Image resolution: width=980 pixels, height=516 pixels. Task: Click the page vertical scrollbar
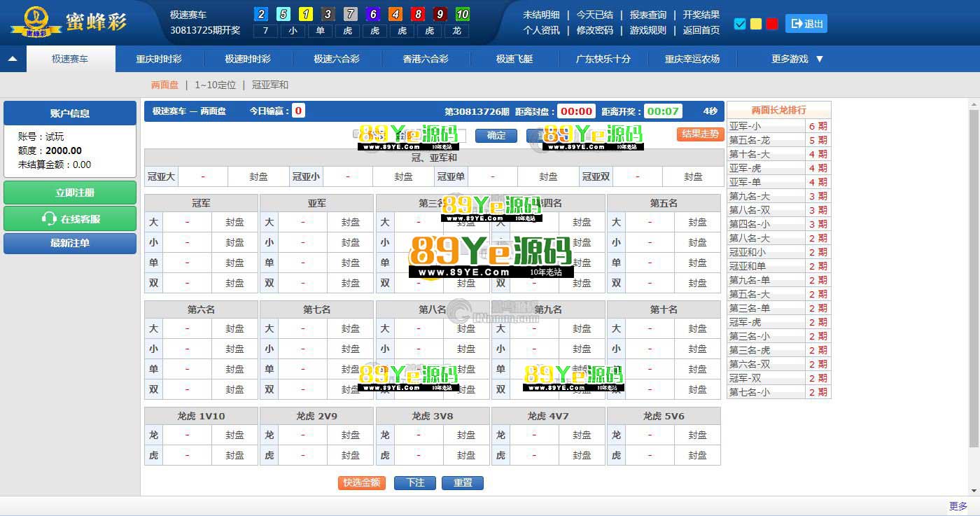coord(974,280)
